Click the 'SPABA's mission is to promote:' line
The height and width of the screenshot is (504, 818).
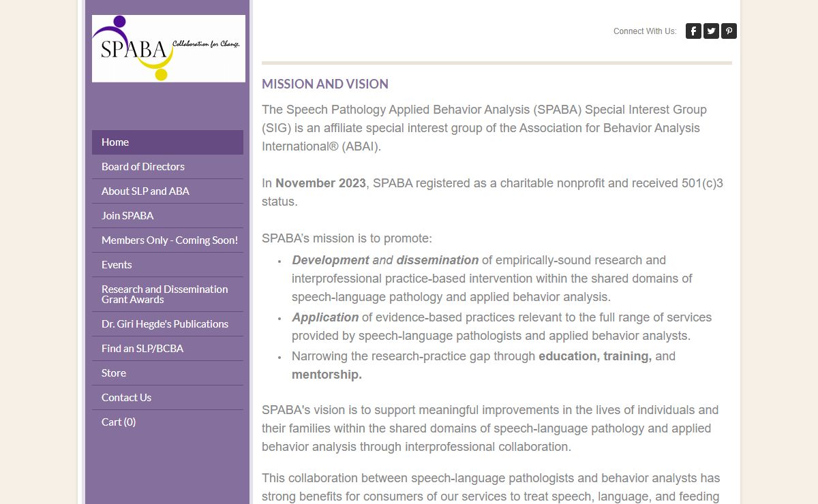pos(347,238)
